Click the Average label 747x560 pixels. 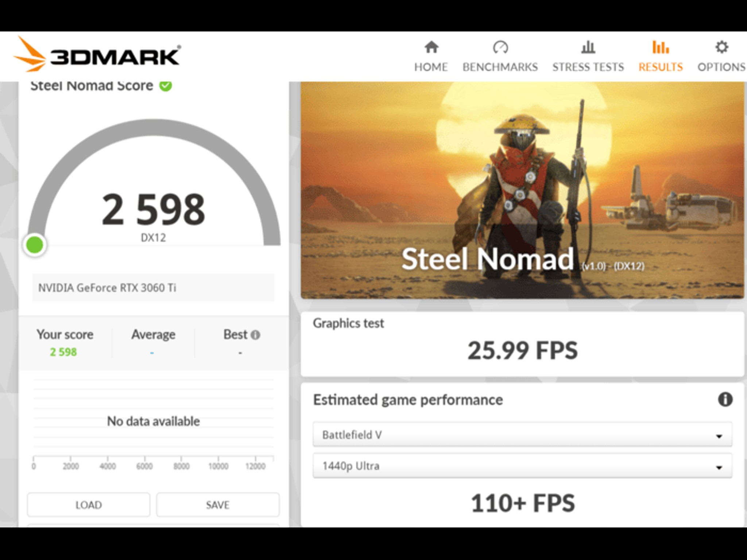(153, 334)
